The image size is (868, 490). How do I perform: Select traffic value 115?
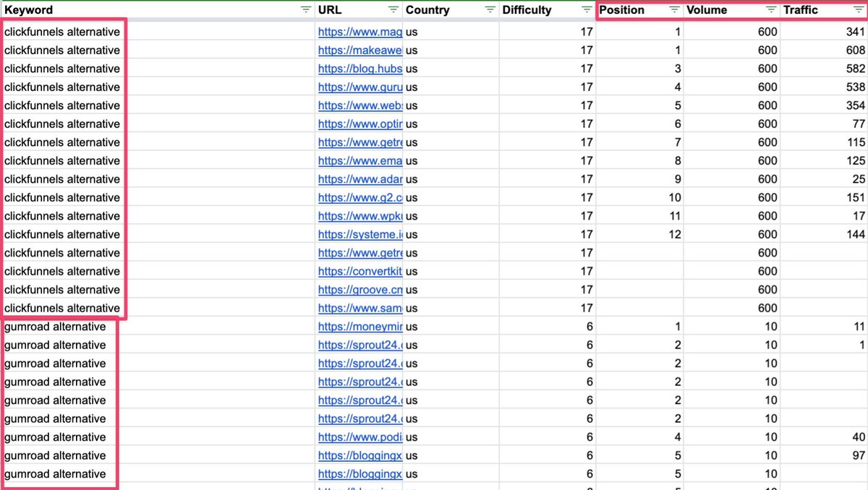point(856,142)
